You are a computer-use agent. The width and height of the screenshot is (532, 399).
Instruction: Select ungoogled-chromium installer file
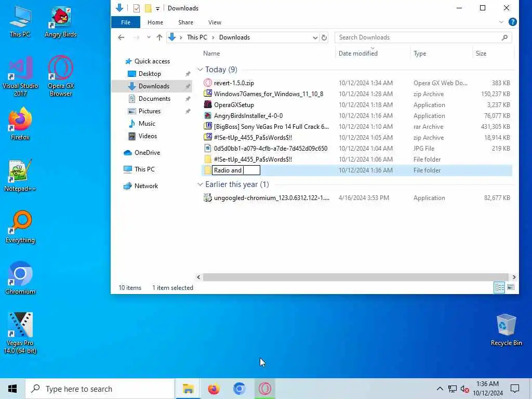[x=271, y=198]
